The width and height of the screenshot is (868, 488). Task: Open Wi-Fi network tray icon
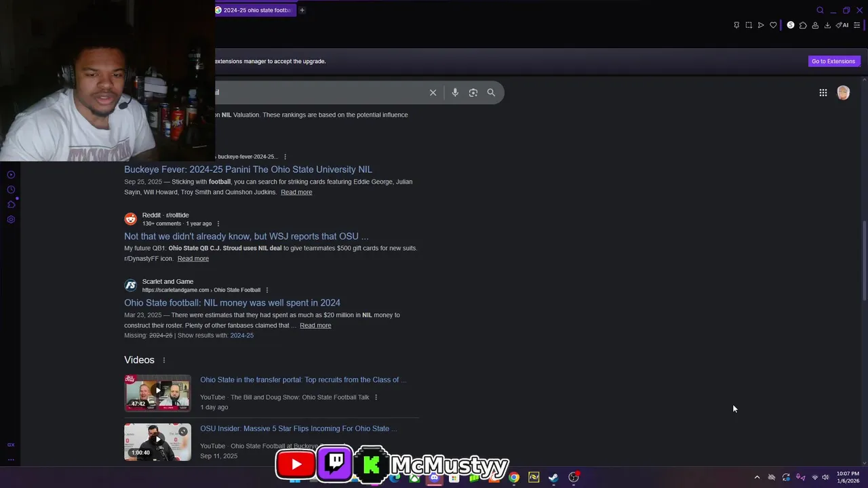coord(815,477)
